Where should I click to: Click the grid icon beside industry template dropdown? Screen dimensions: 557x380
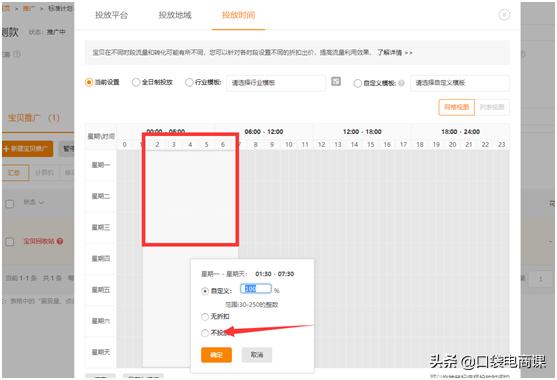[336, 81]
